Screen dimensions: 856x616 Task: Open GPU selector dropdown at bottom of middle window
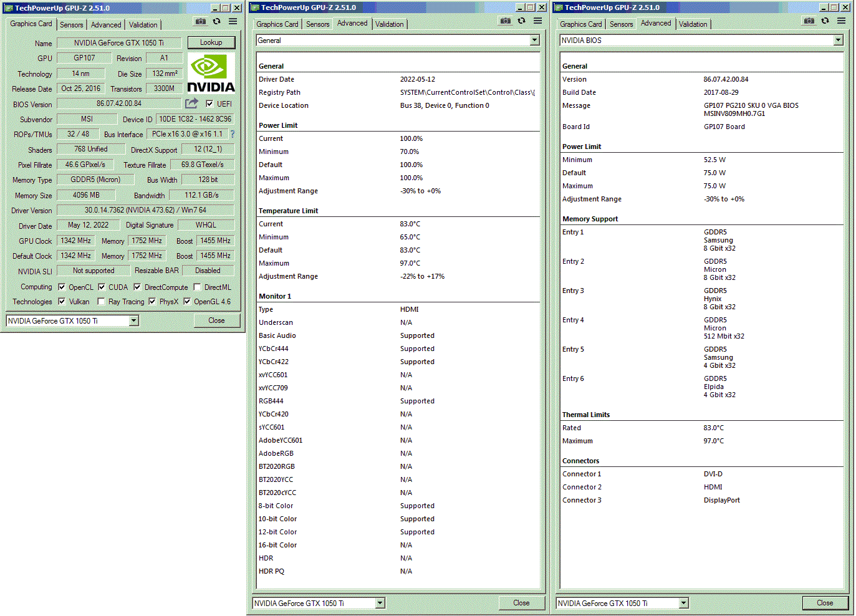click(x=380, y=603)
